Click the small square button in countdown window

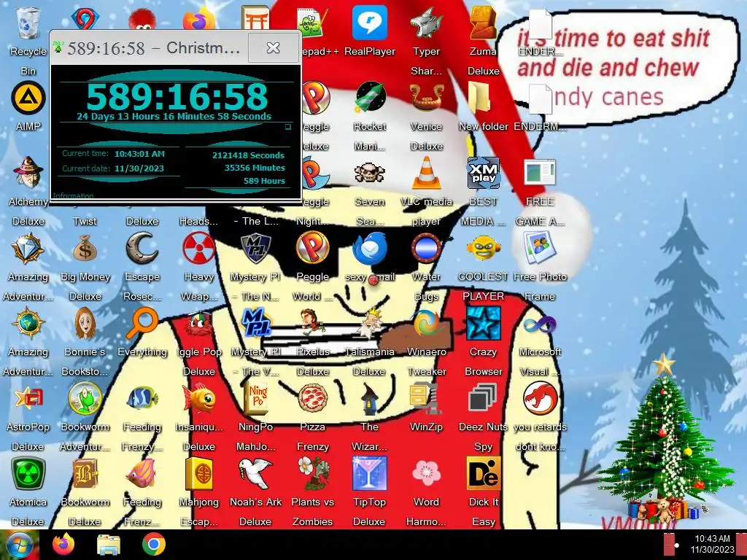(x=287, y=127)
